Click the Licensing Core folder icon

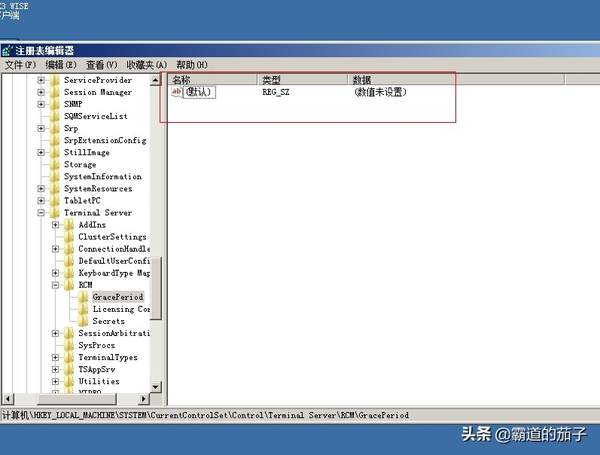[x=84, y=309]
